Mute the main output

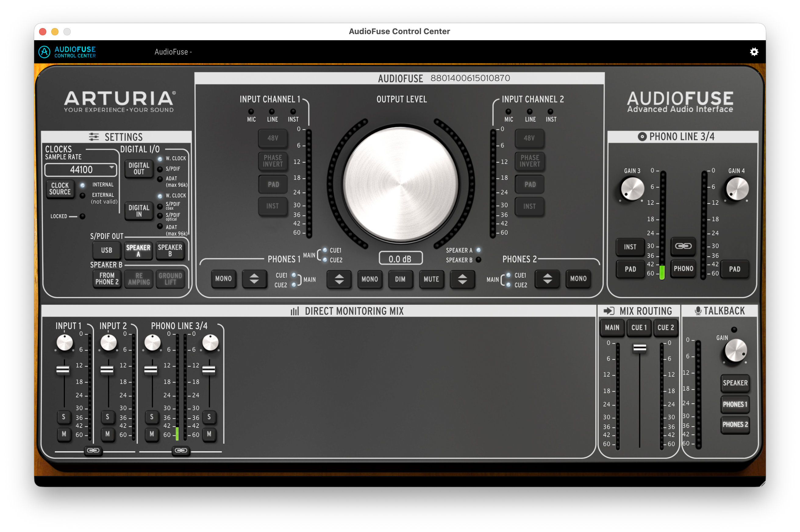coord(431,279)
